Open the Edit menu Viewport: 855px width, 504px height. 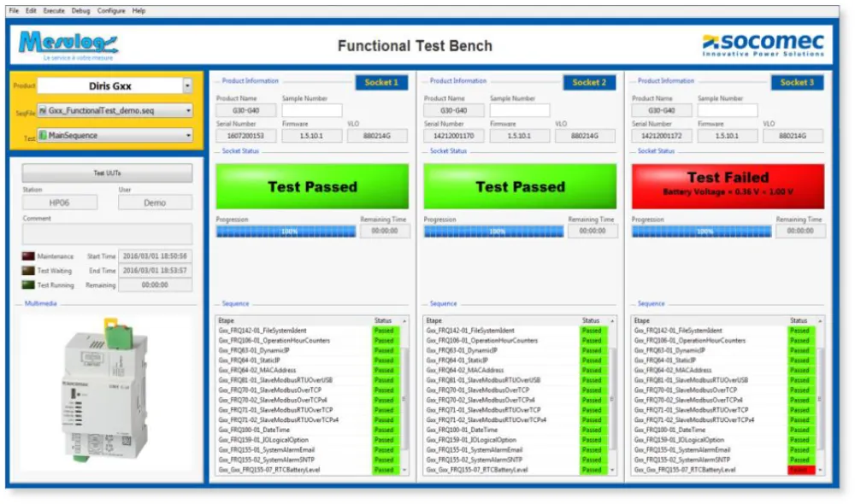[x=31, y=10]
